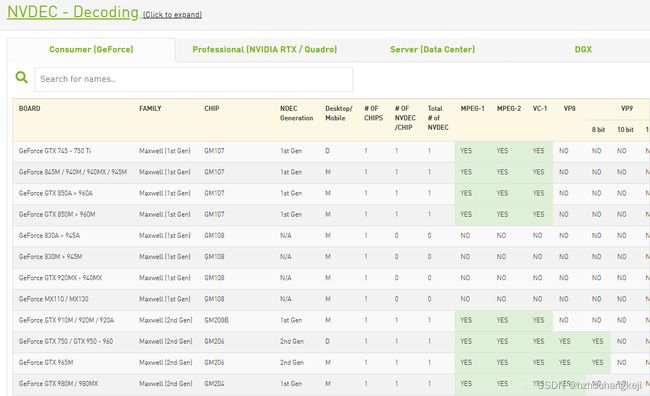Click GM206 chip in GTX 965M row
The height and width of the screenshot is (396, 650).
click(x=214, y=362)
